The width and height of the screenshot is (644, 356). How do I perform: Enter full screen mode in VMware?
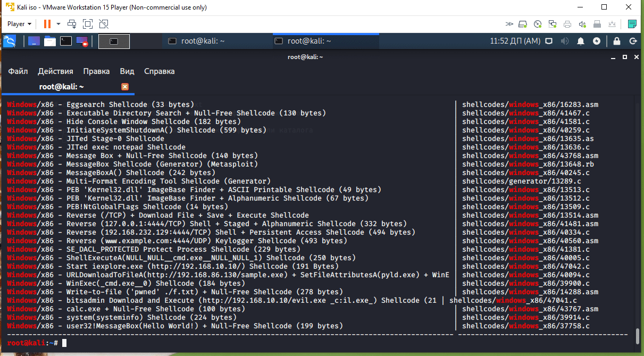(x=88, y=24)
